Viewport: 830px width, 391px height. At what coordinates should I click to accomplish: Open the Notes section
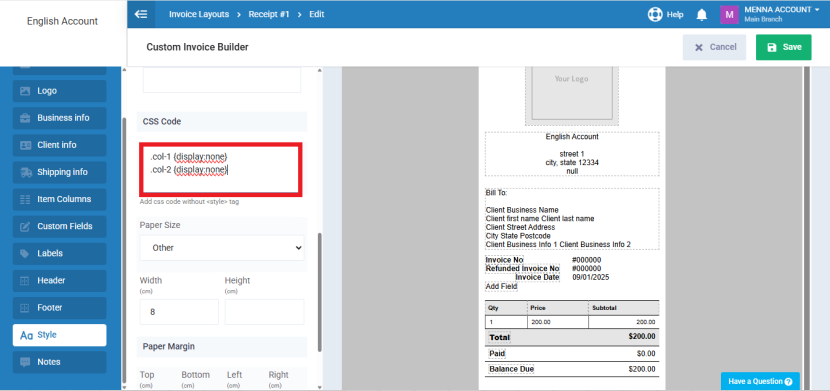tap(59, 362)
